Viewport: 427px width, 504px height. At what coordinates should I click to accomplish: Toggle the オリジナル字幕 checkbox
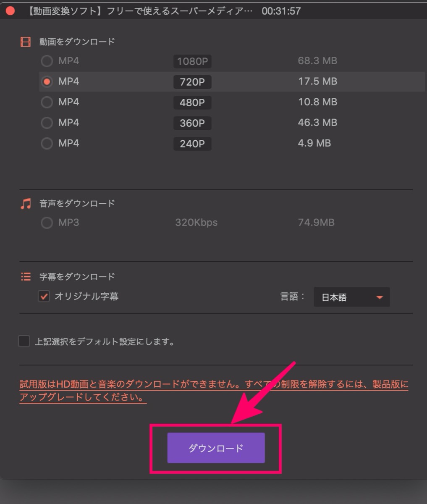pyautogui.click(x=44, y=297)
